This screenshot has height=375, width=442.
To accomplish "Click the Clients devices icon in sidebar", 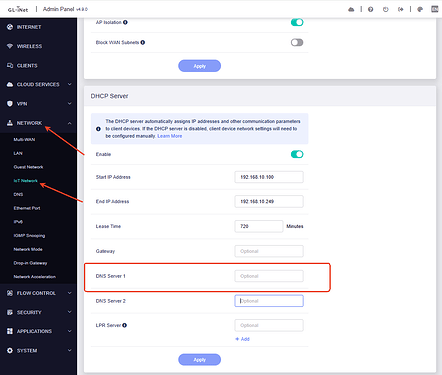I will [x=10, y=65].
